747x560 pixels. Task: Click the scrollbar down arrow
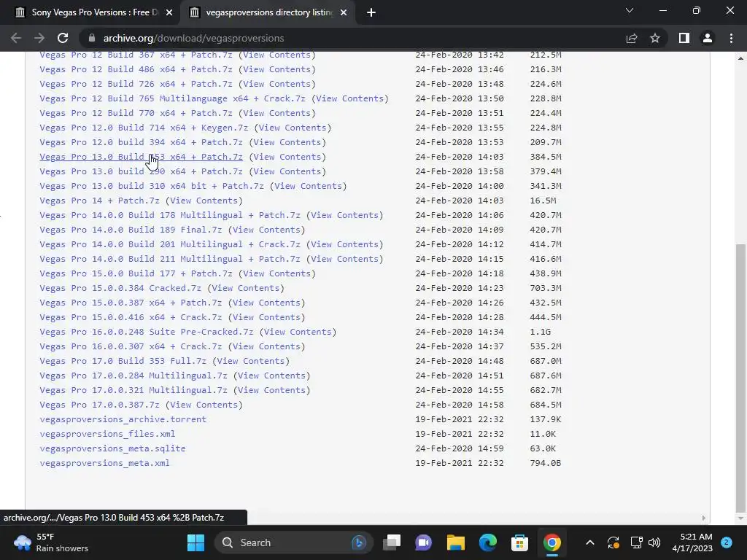(740, 518)
